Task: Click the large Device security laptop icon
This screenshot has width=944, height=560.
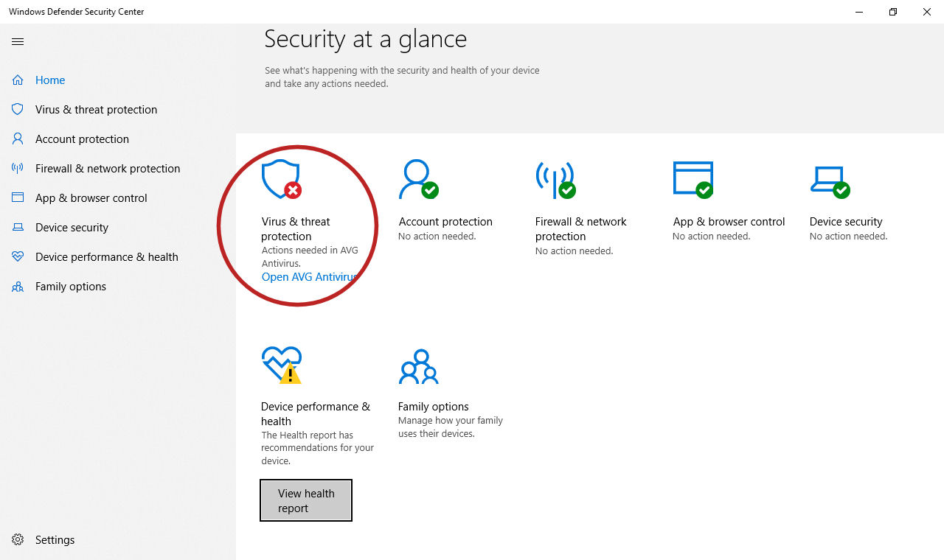Action: point(830,182)
